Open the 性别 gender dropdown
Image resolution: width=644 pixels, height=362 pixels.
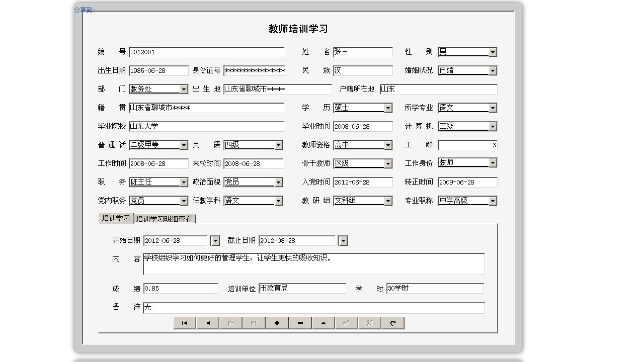click(x=493, y=52)
